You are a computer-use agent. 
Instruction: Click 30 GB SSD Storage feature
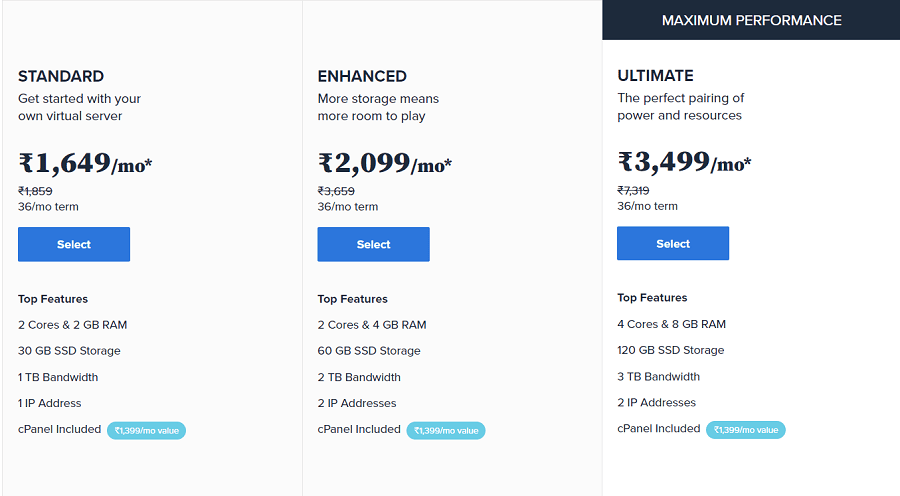point(69,351)
